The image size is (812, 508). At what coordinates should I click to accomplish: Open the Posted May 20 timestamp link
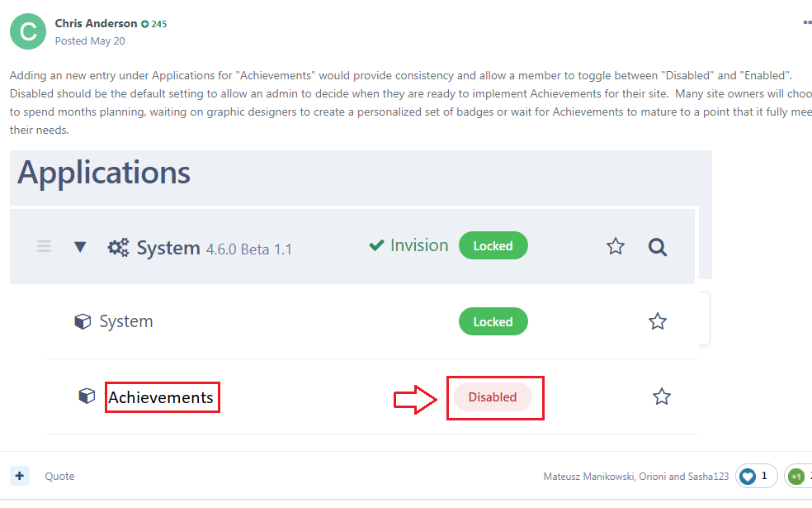90,40
